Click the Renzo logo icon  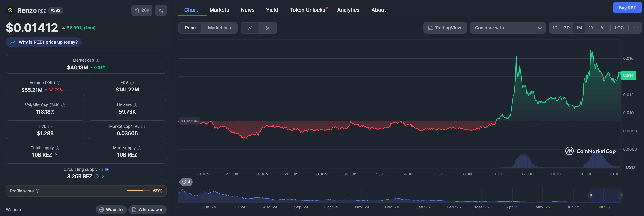[10, 10]
